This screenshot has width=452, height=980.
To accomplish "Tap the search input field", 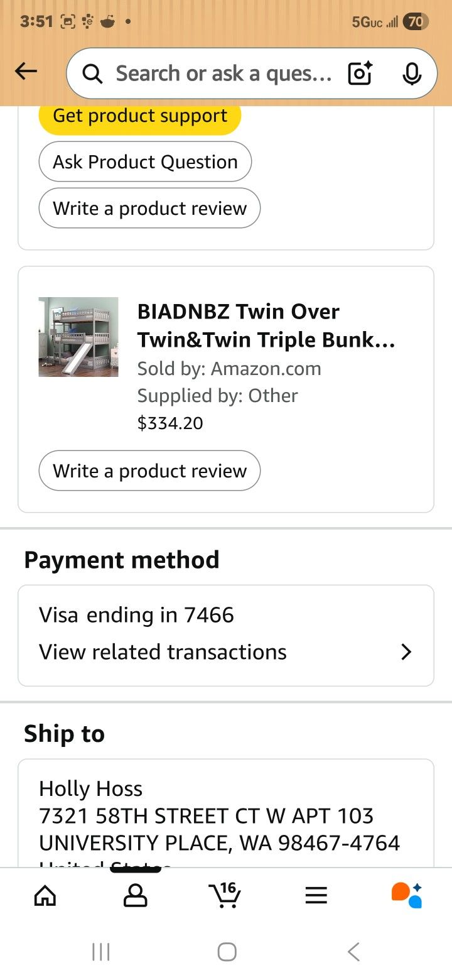I will 220,73.
